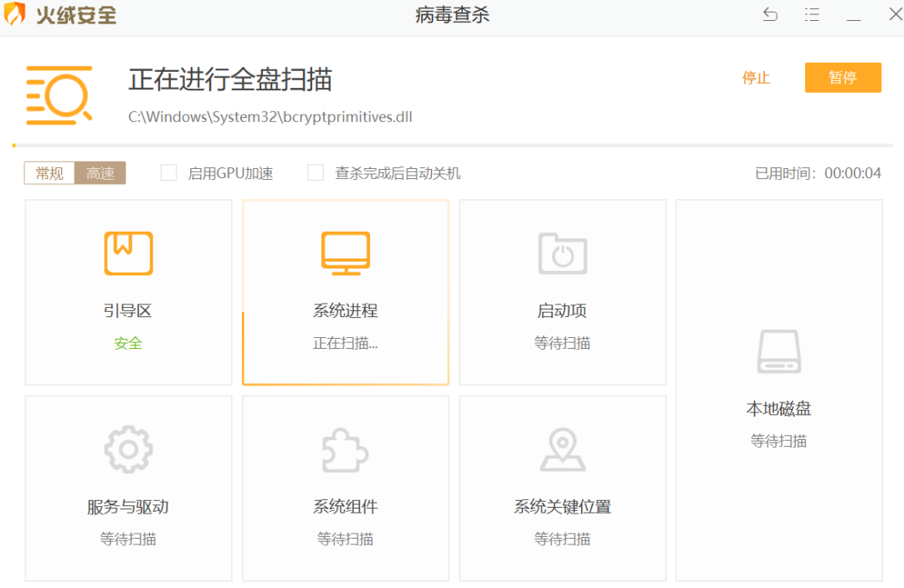This screenshot has height=588, width=904.
Task: Click the full-disk scan magnifier icon
Action: [59, 95]
